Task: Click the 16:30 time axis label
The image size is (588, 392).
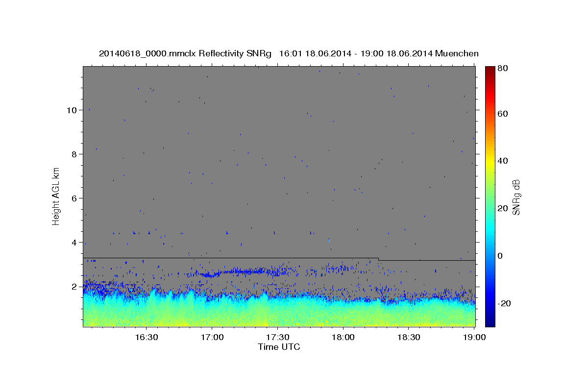Action: (x=146, y=338)
